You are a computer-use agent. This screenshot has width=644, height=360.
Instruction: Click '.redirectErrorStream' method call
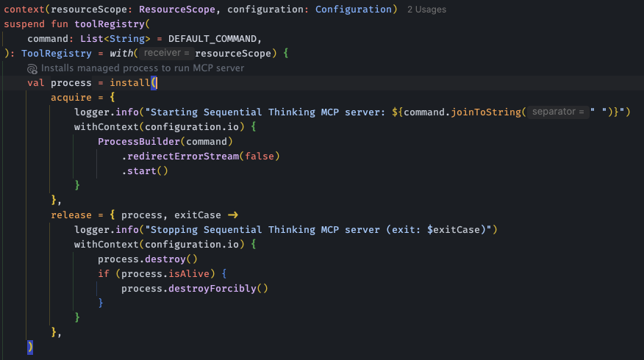coord(180,156)
